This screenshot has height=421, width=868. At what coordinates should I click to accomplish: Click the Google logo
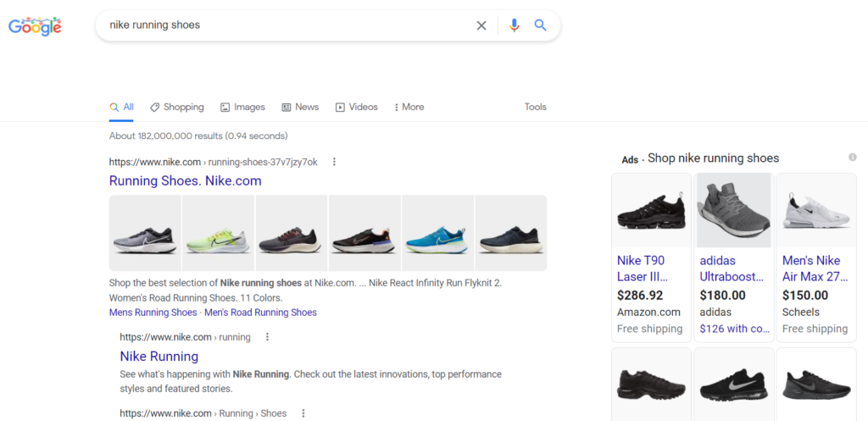35,26
